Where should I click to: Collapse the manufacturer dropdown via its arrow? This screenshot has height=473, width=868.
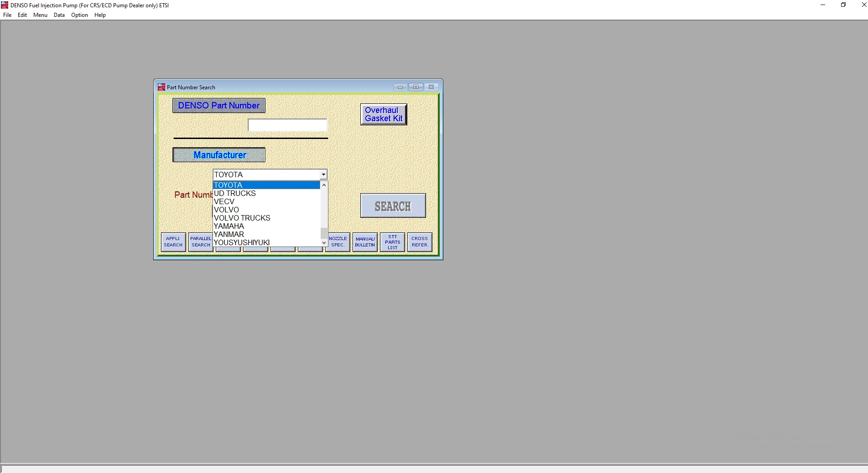(323, 175)
